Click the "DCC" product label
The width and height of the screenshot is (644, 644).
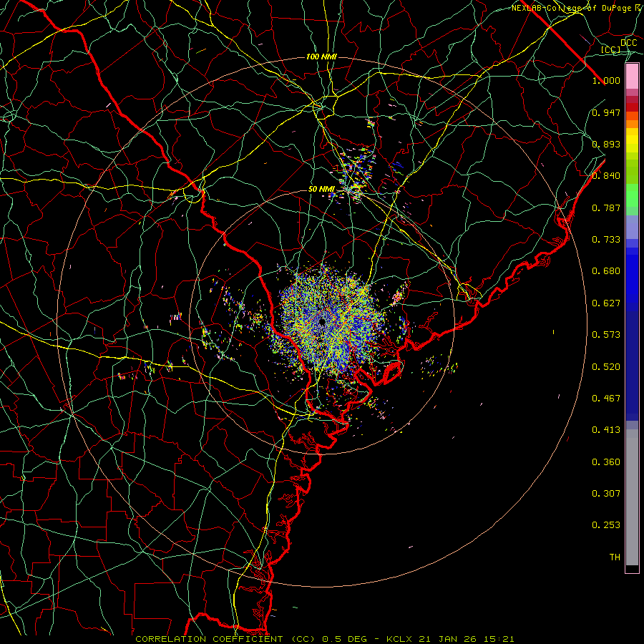coord(628,42)
